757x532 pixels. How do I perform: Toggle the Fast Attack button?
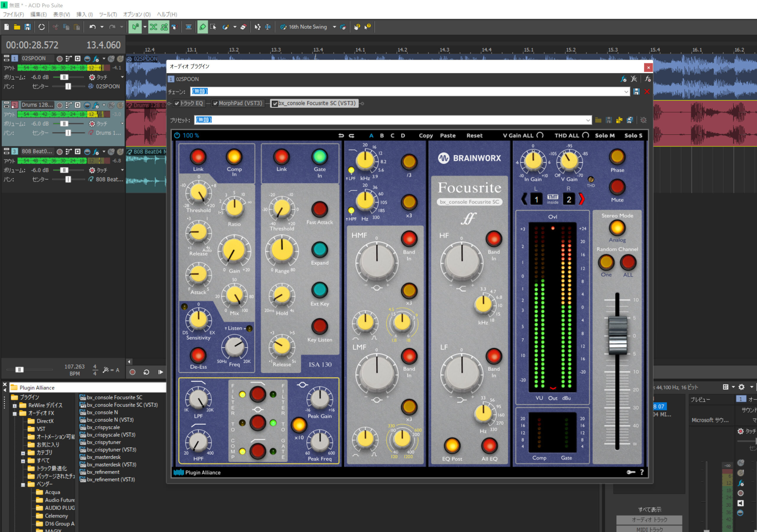[319, 209]
